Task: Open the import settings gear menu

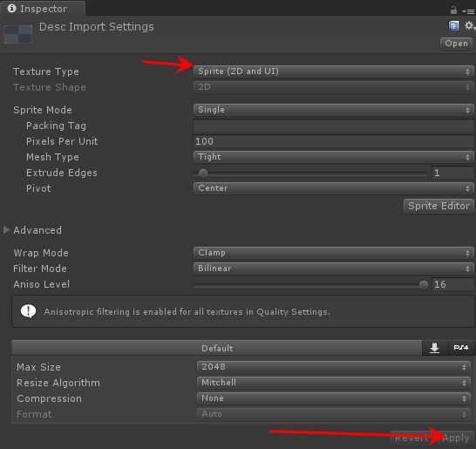Action: coord(469,26)
